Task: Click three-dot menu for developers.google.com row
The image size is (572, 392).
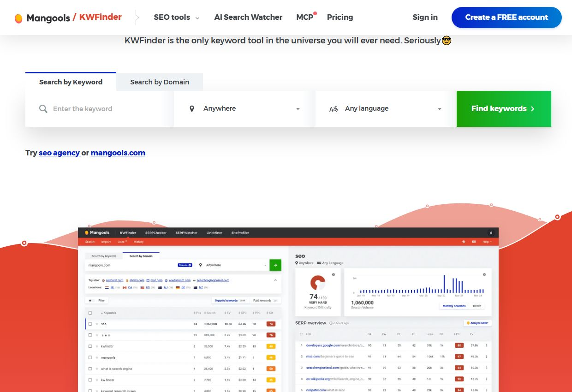Action: coord(486,345)
